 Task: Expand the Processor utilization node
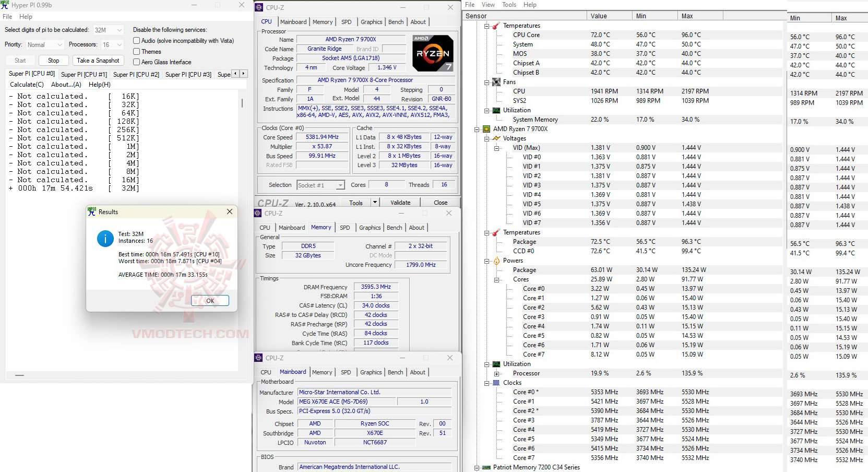(496, 373)
